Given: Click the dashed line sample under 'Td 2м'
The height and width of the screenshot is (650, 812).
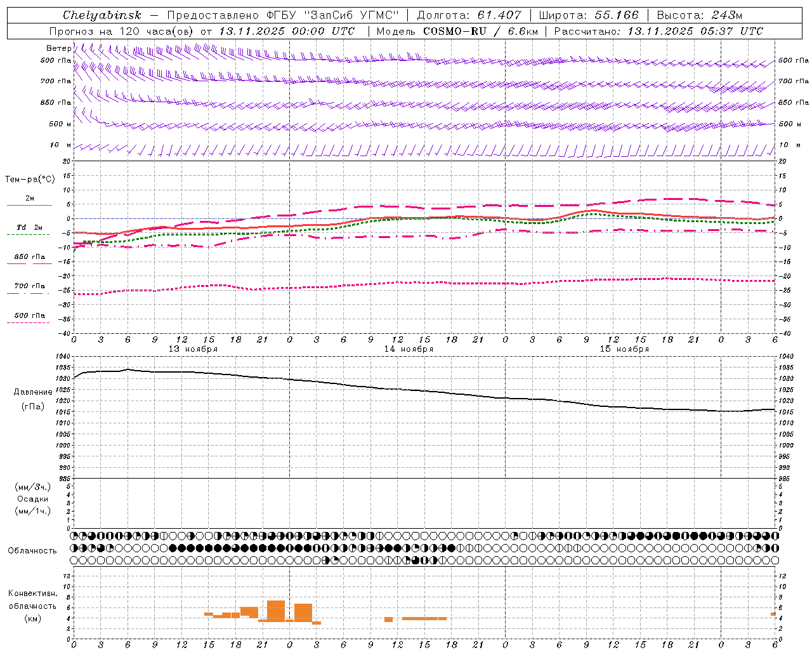Looking at the screenshot, I should coord(28,234).
